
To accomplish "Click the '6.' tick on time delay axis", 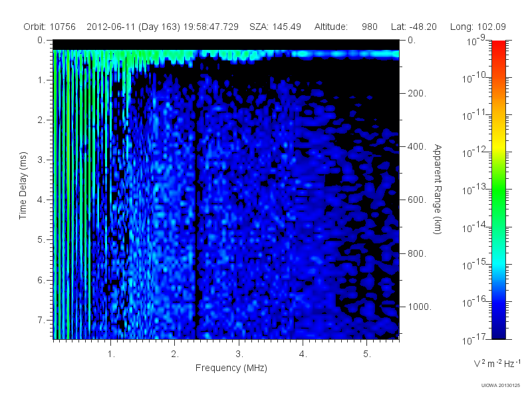I will tap(41, 280).
